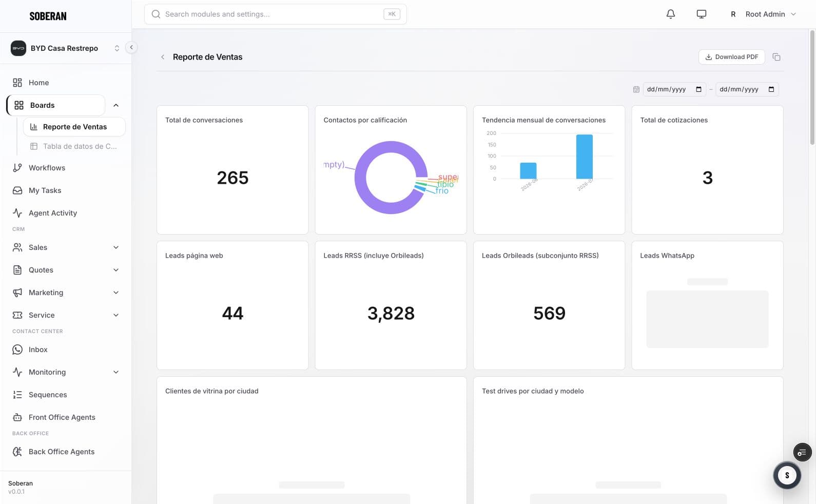Click the Download PDF button
This screenshot has width=816, height=504.
click(x=731, y=57)
